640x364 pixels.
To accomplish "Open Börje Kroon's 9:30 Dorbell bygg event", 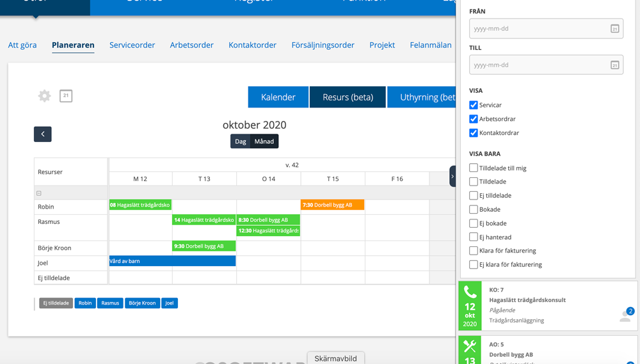I will tap(204, 246).
